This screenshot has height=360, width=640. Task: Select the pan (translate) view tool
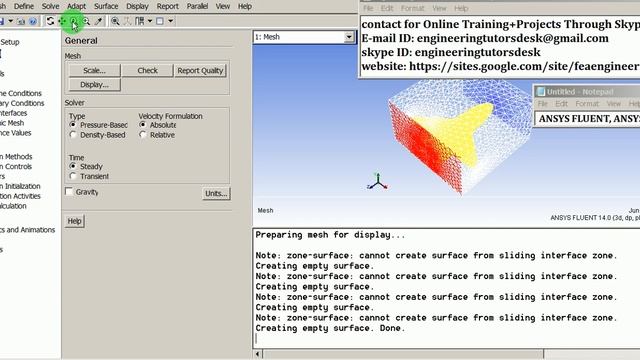click(62, 21)
